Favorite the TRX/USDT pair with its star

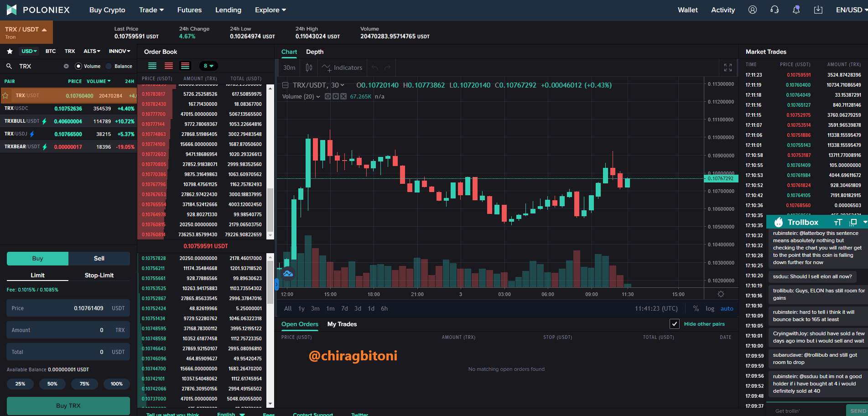(x=5, y=95)
